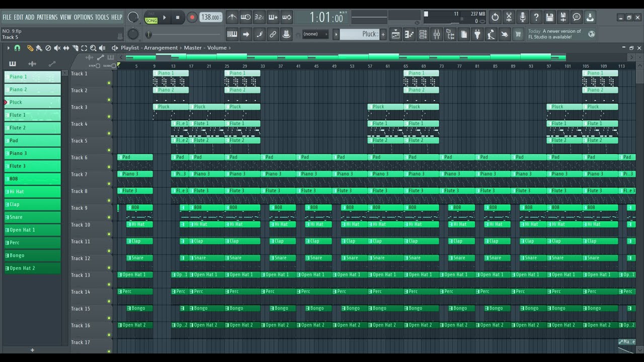
Task: Open the (none) snap selector dropdown
Action: 316,34
